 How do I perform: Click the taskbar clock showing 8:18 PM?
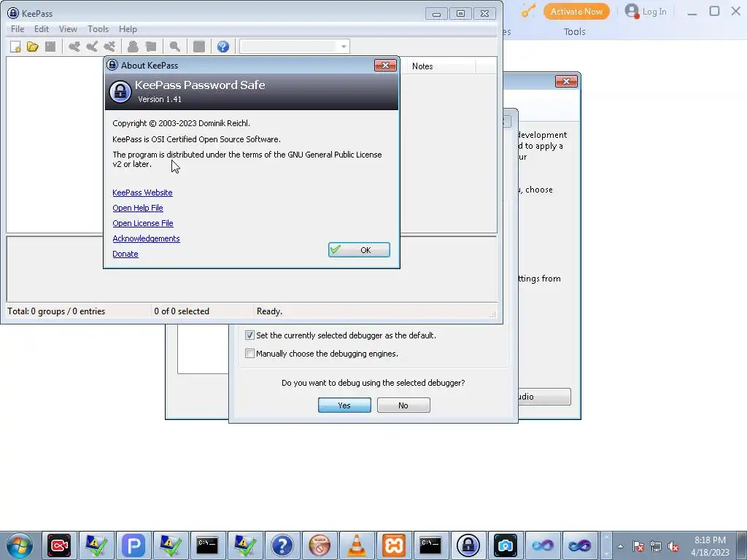[x=710, y=546]
